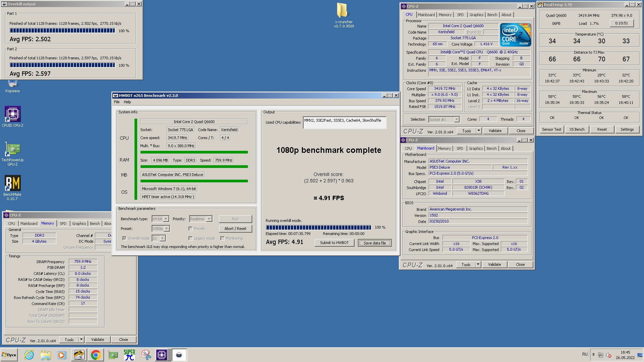Click the network connection tray icon
This screenshot has width=644, height=362.
(601, 355)
